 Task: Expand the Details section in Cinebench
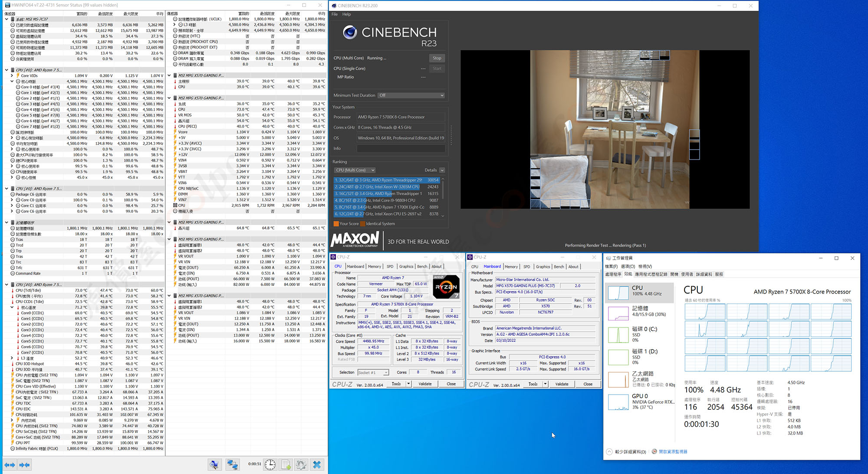tap(442, 170)
